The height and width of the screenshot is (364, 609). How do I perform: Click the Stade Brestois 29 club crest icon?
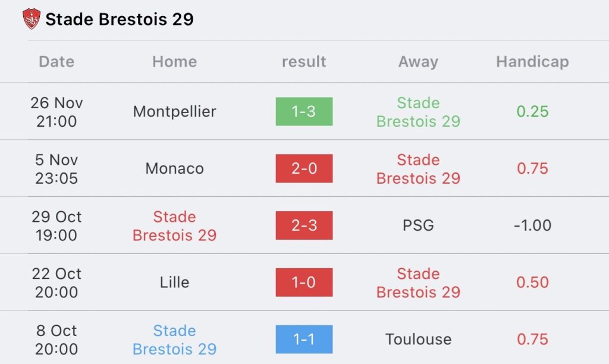32,18
